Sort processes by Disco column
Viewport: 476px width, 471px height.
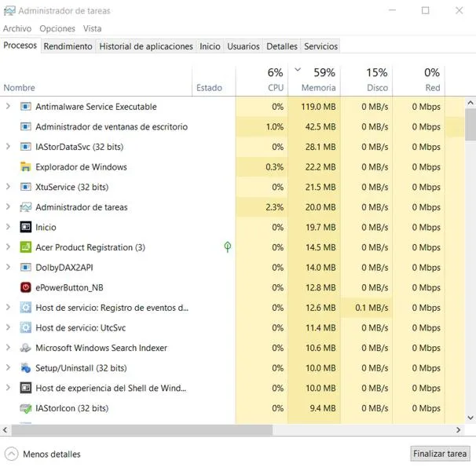pos(366,81)
